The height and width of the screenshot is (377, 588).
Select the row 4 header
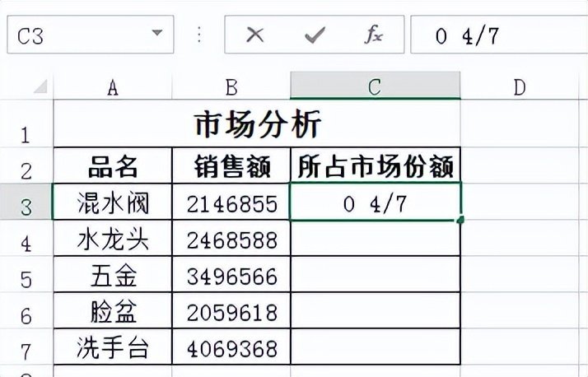tap(26, 238)
